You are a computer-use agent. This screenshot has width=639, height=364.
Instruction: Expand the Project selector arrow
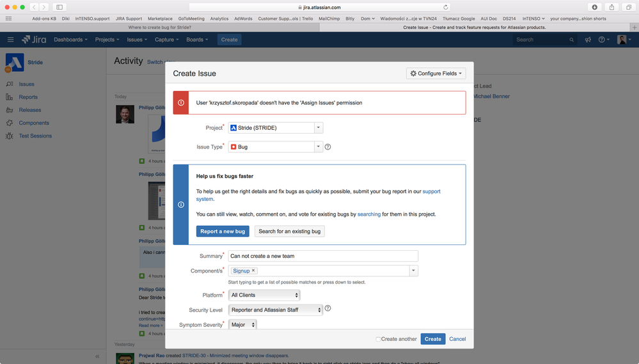click(x=319, y=127)
